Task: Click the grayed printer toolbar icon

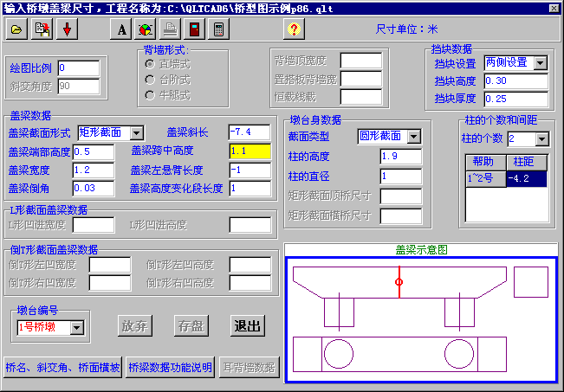Action: pos(170,29)
